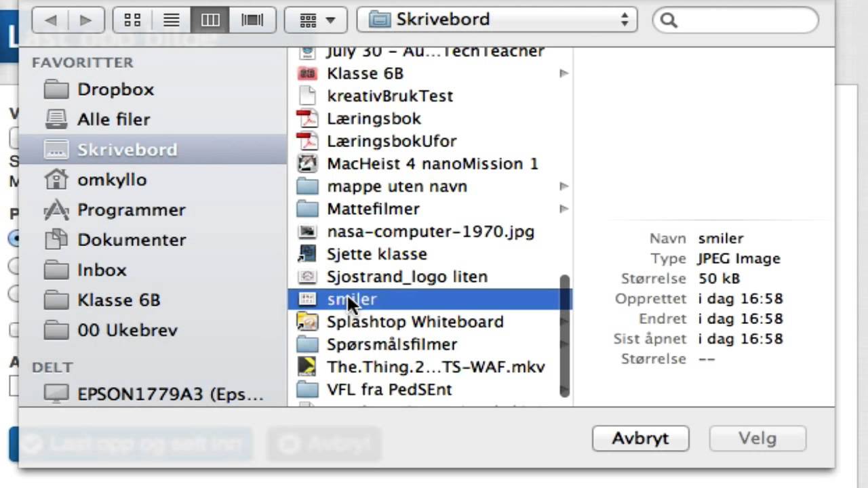The height and width of the screenshot is (488, 868).
Task: Cancel with the Avbryt button
Action: (640, 439)
